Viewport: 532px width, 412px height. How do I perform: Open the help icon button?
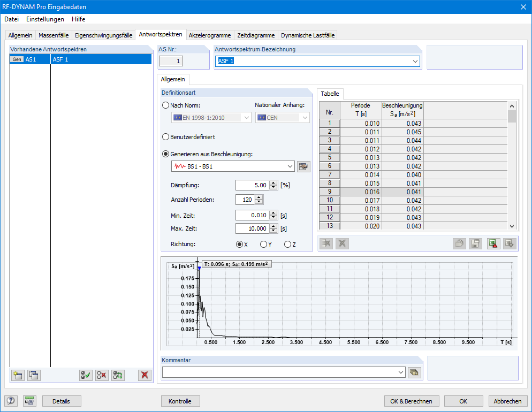point(11,401)
